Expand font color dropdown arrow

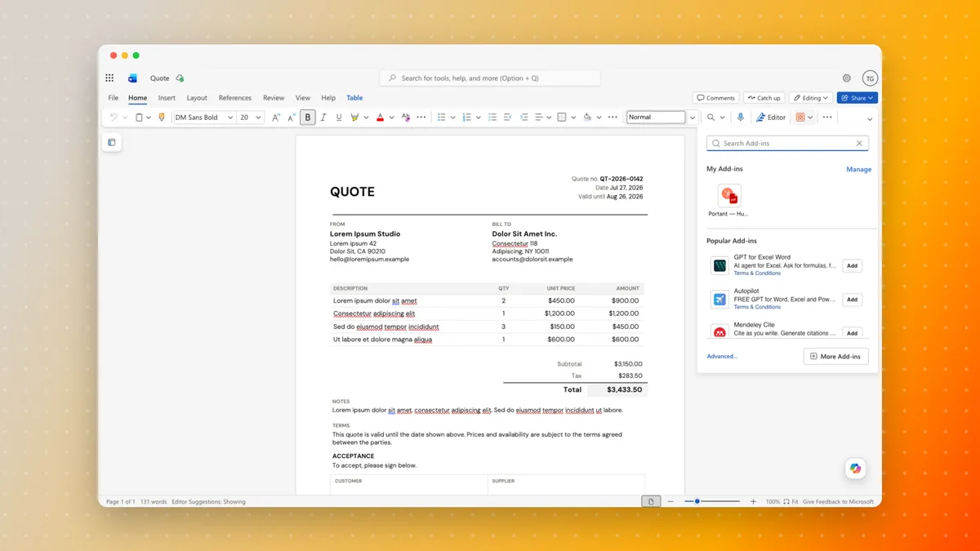coord(391,118)
